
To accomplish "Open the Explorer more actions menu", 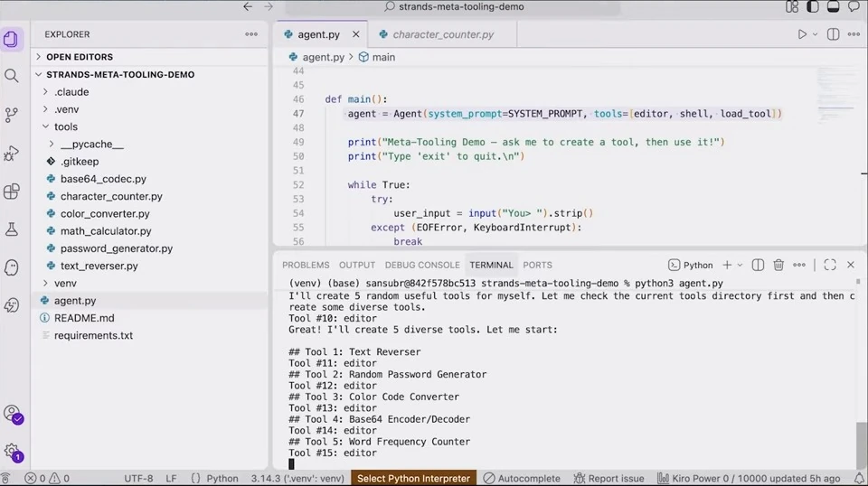I will pos(251,34).
